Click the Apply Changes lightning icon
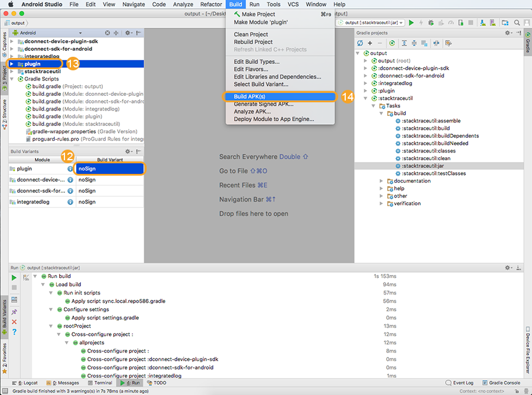 tap(421, 22)
